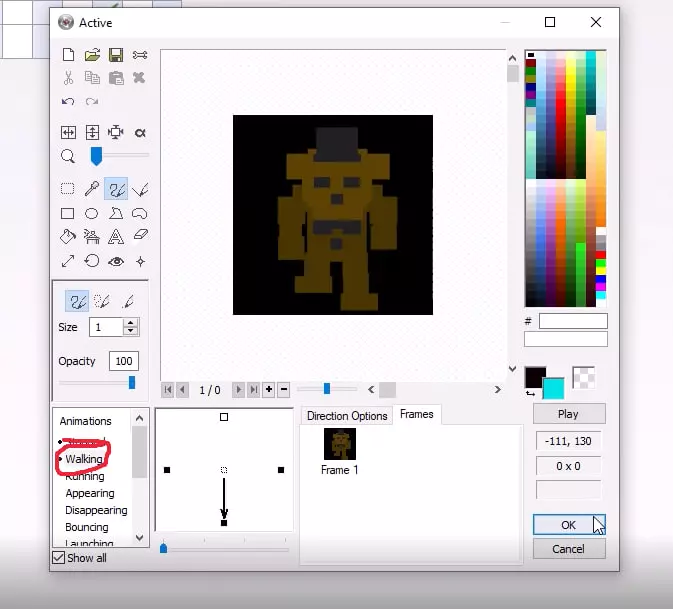Click the Transparency mode alpha icon
The width and height of the screenshot is (673, 609).
click(140, 133)
